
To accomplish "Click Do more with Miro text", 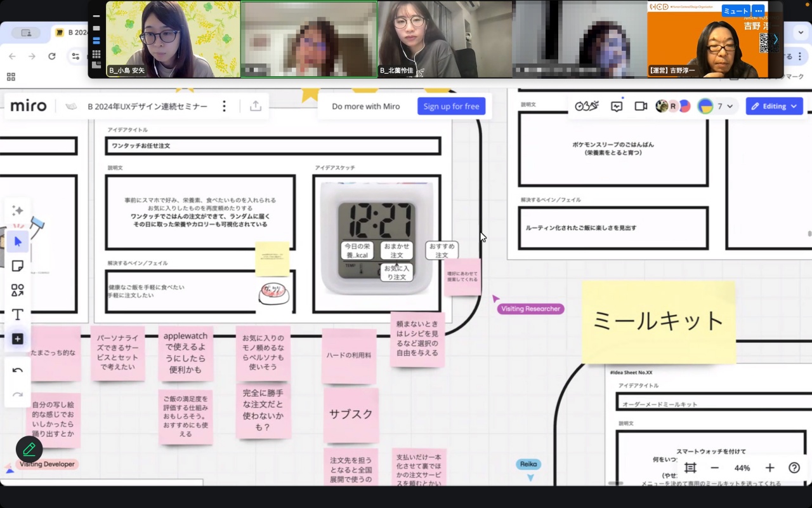I will [x=366, y=106].
